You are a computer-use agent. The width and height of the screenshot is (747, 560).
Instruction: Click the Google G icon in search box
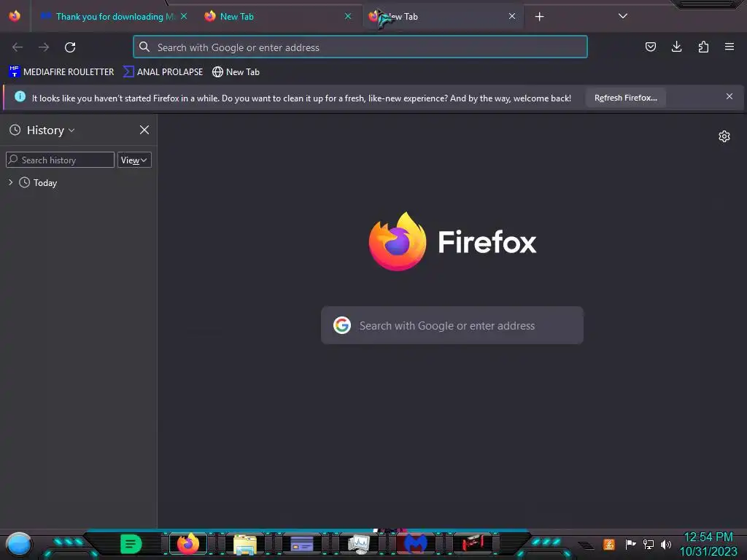pos(342,325)
